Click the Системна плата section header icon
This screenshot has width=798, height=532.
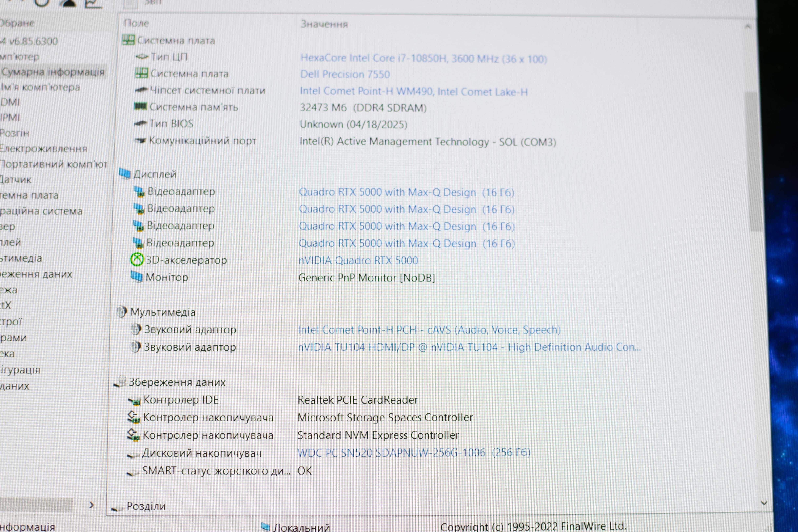click(128, 40)
